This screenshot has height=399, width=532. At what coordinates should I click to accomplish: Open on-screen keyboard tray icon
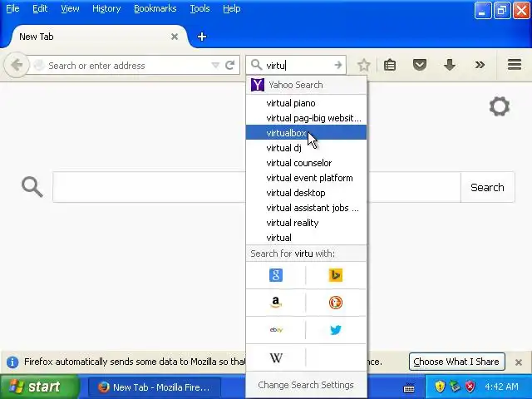[x=409, y=387]
